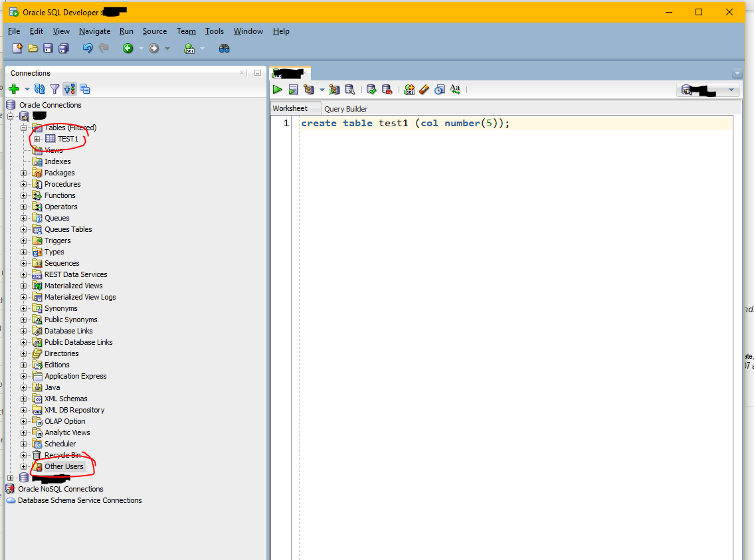Click into the SQL editor line 1
This screenshot has height=560, width=754.
click(516, 124)
